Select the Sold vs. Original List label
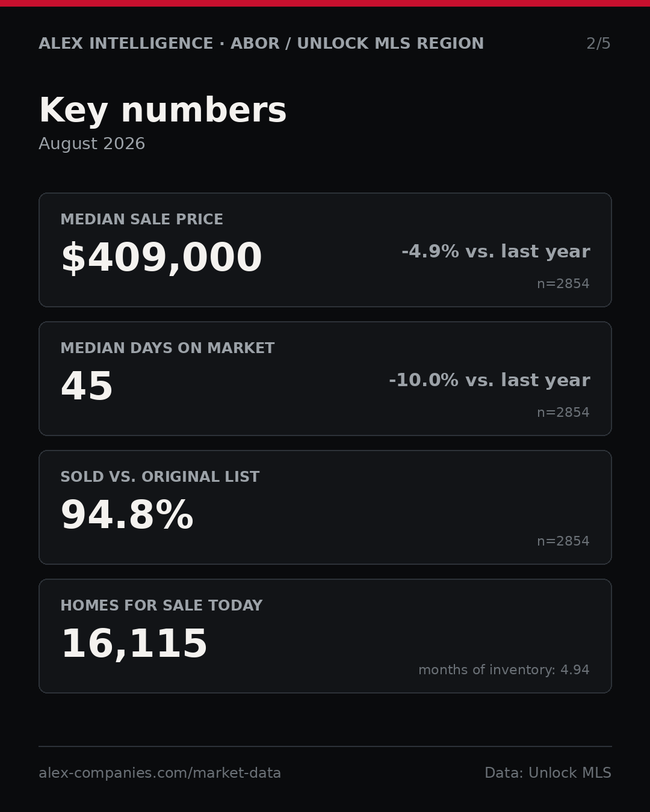Image resolution: width=650 pixels, height=812 pixels. point(160,477)
